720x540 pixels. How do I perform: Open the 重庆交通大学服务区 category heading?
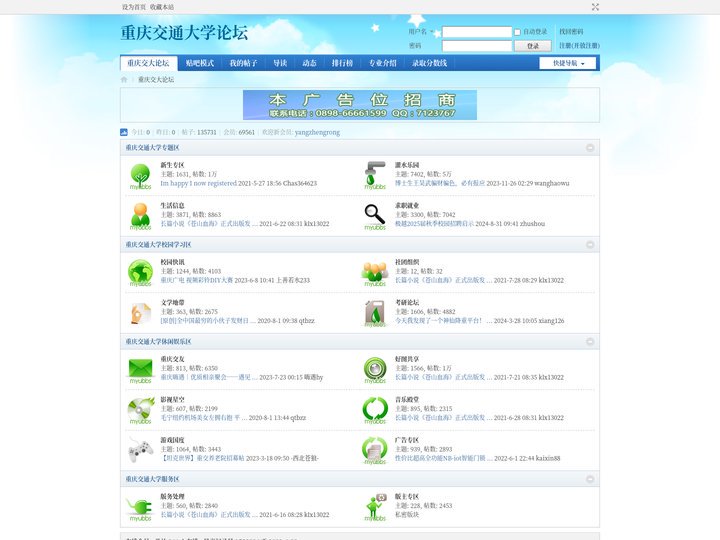coord(152,479)
